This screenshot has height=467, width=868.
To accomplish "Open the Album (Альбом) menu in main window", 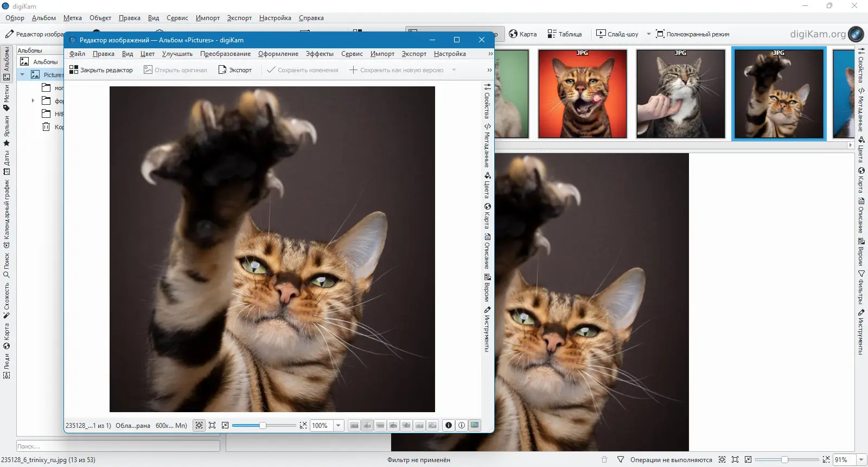I will [44, 18].
